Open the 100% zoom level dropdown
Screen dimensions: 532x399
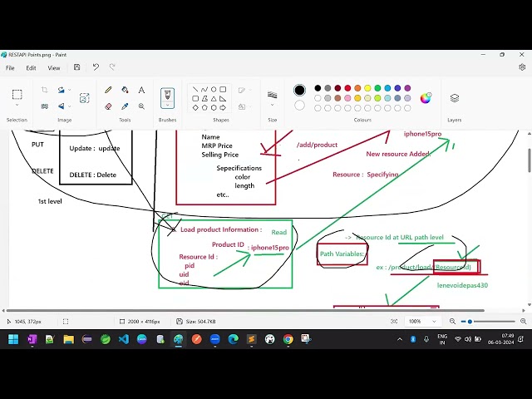pyautogui.click(x=422, y=321)
